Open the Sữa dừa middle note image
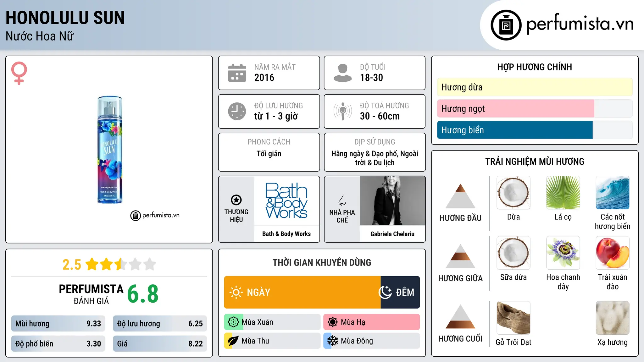Image resolution: width=644 pixels, height=362 pixels. pyautogui.click(x=513, y=253)
